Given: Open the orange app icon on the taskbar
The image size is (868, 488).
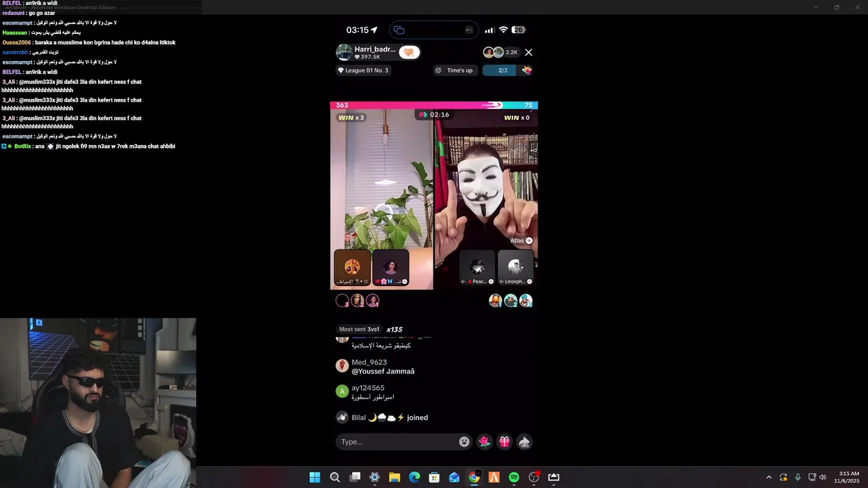Looking at the screenshot, I should click(494, 477).
